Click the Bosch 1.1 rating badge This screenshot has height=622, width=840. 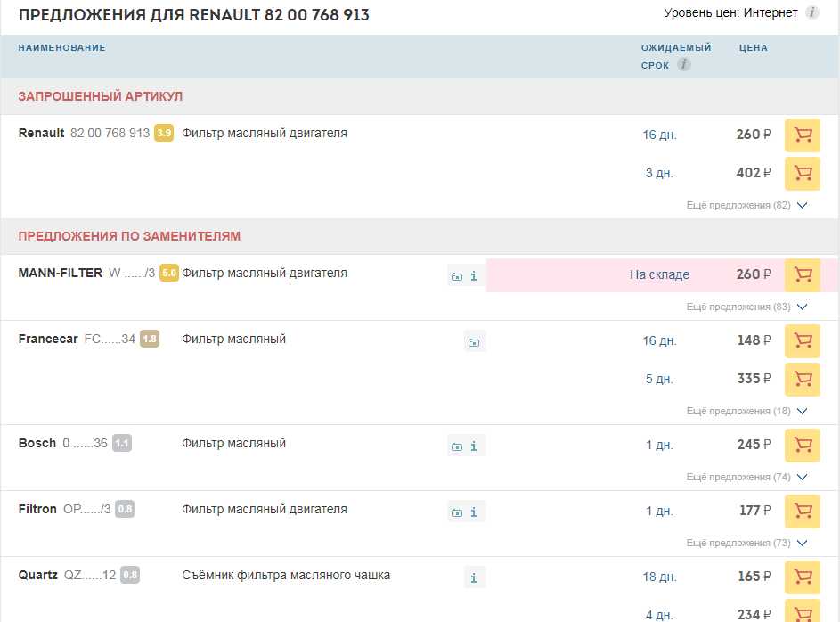point(122,443)
